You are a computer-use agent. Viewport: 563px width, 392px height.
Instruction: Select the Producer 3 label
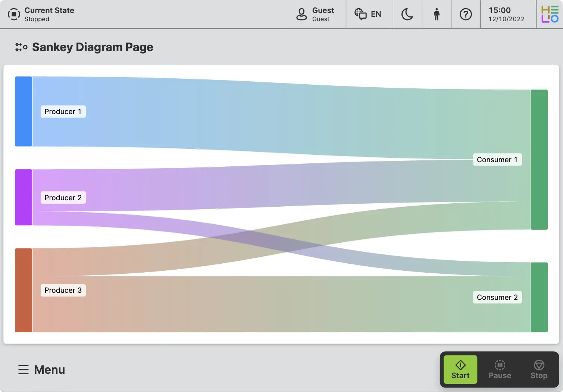(63, 290)
